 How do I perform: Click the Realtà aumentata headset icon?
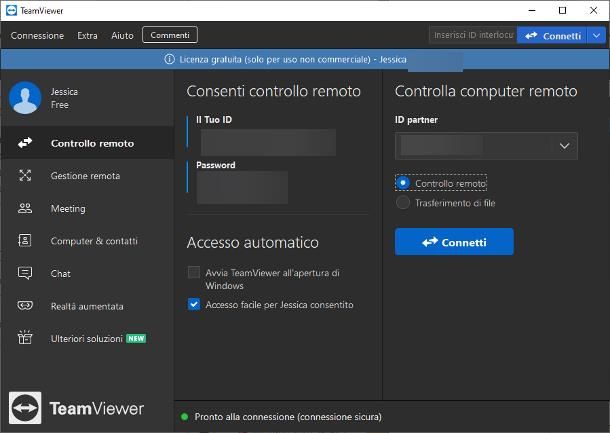coord(25,305)
